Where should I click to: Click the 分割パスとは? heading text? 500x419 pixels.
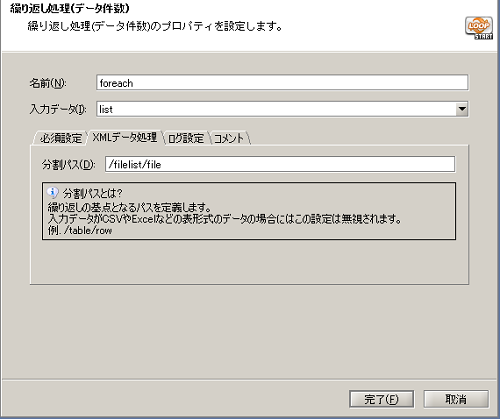93,193
